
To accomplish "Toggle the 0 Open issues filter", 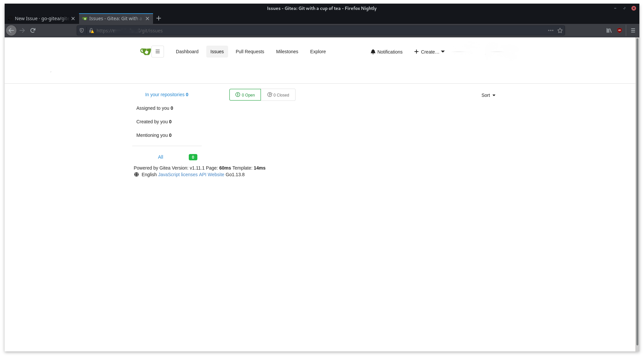I will tap(245, 95).
